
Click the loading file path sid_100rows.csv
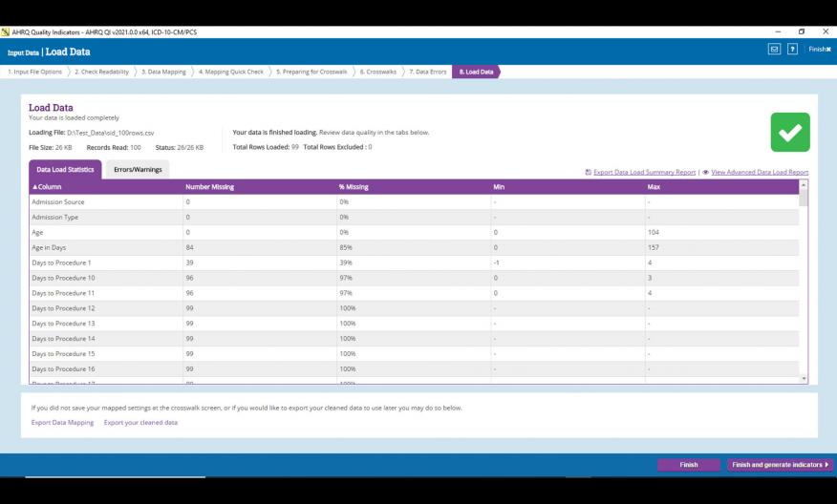tap(111, 133)
